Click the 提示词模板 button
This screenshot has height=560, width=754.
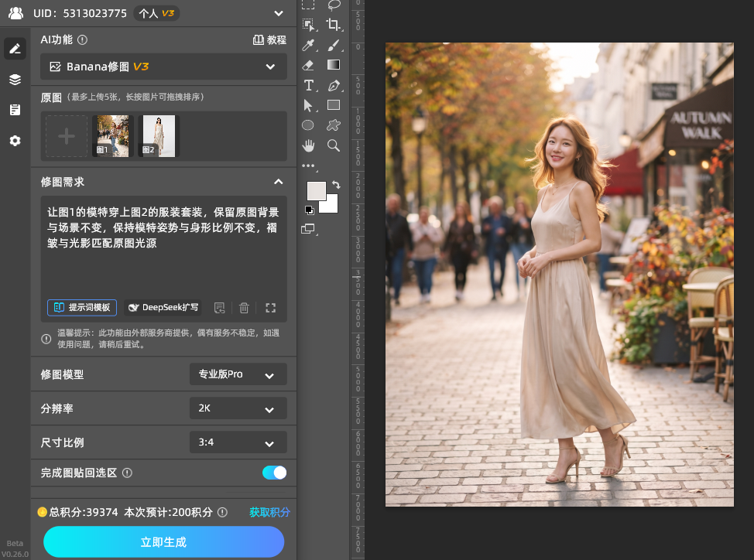pyautogui.click(x=82, y=307)
